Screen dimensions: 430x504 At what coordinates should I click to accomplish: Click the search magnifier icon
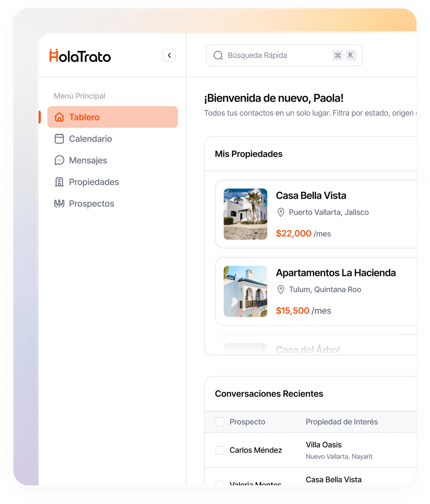coord(218,55)
